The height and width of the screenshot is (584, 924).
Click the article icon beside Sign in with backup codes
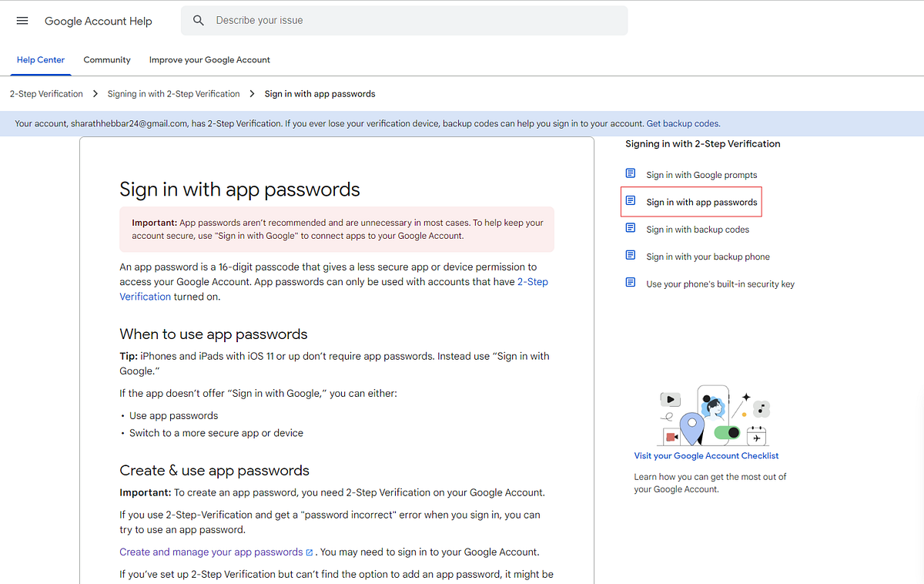click(631, 227)
